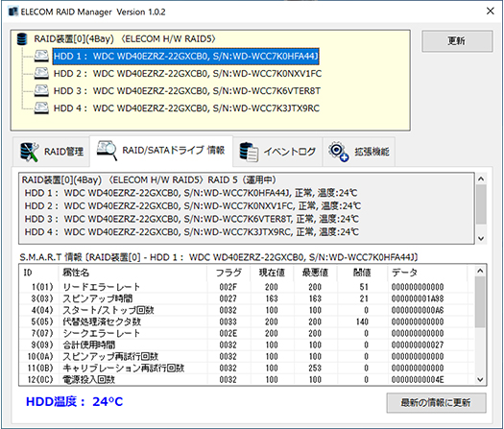The image size is (504, 429).
Task: Select the 代替処理済セクタ数 row
Action: coord(246,322)
